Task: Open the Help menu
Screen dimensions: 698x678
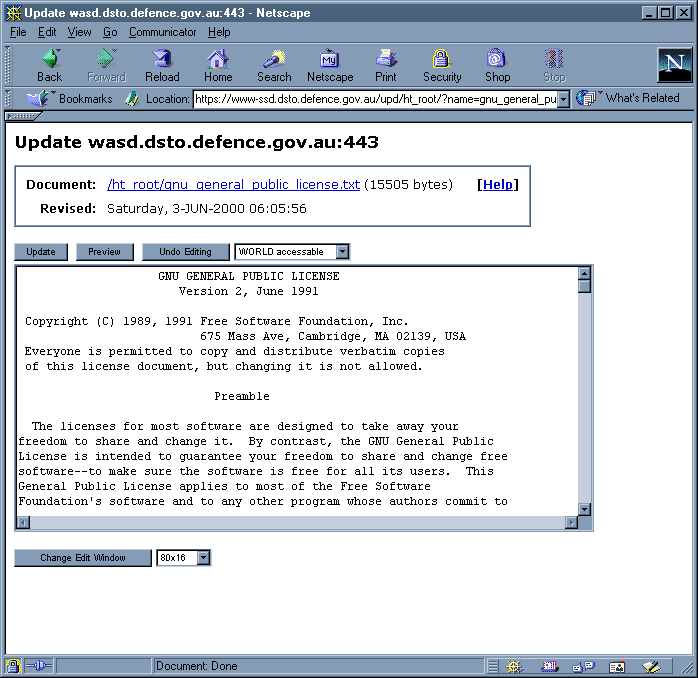Action: click(219, 32)
